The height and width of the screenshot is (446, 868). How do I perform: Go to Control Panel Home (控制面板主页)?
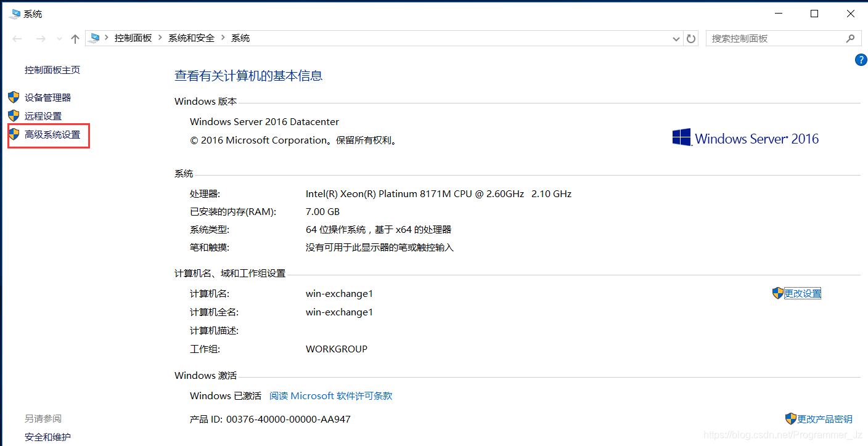click(x=52, y=70)
